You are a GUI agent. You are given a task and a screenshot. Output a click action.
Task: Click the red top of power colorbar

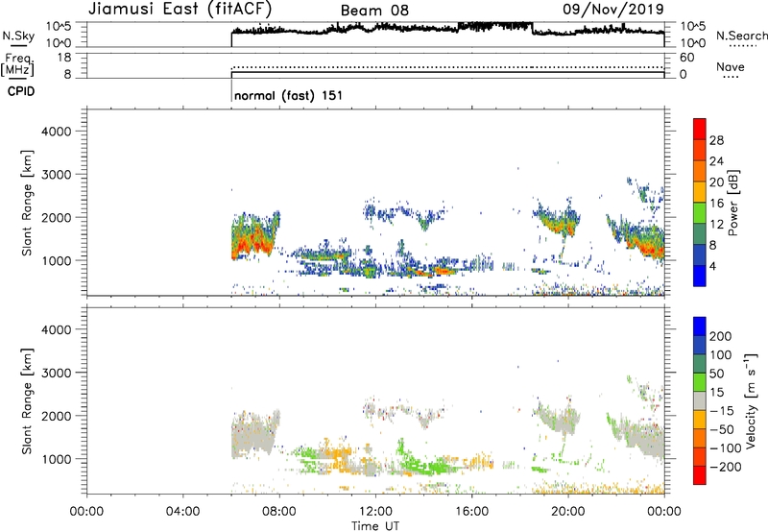tap(700, 129)
